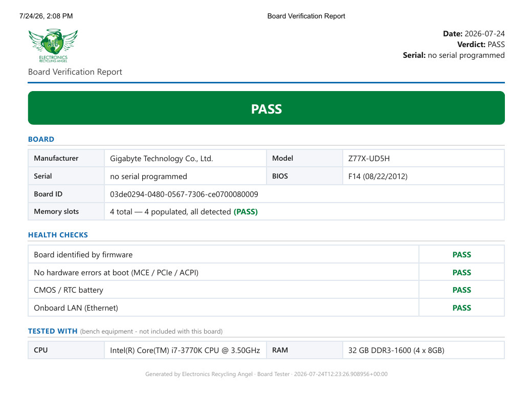This screenshot has width=532, height=418.
Task: Click PASS status for CMOS / RTC battery
Action: tap(462, 290)
